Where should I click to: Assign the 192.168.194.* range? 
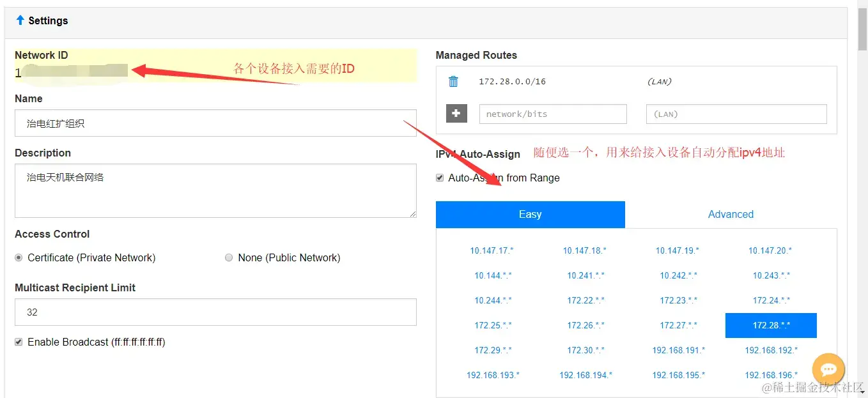[x=585, y=375]
